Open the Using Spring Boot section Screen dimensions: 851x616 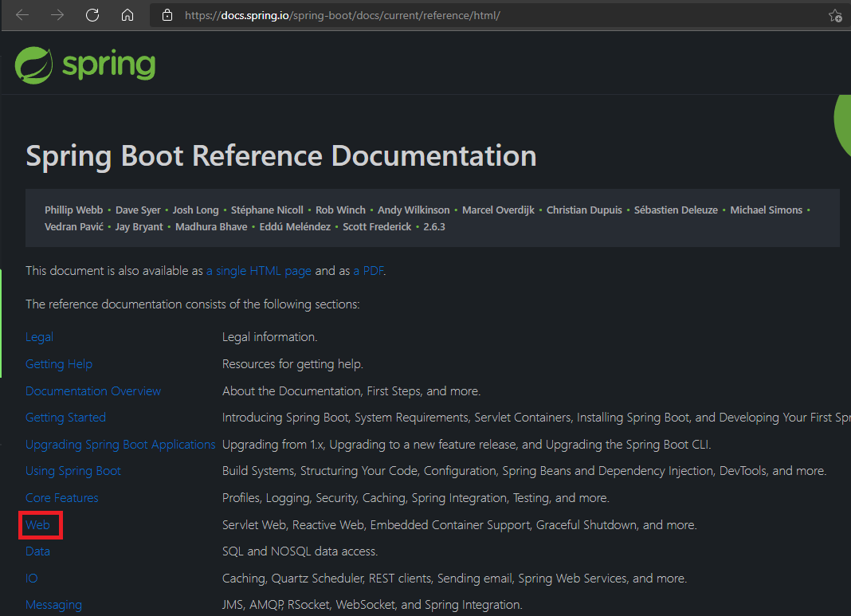pyautogui.click(x=73, y=471)
